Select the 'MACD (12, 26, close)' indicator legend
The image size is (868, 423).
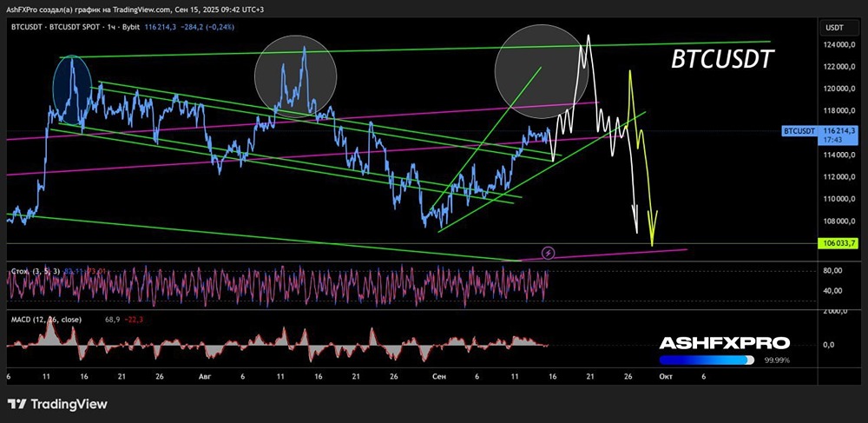45,319
